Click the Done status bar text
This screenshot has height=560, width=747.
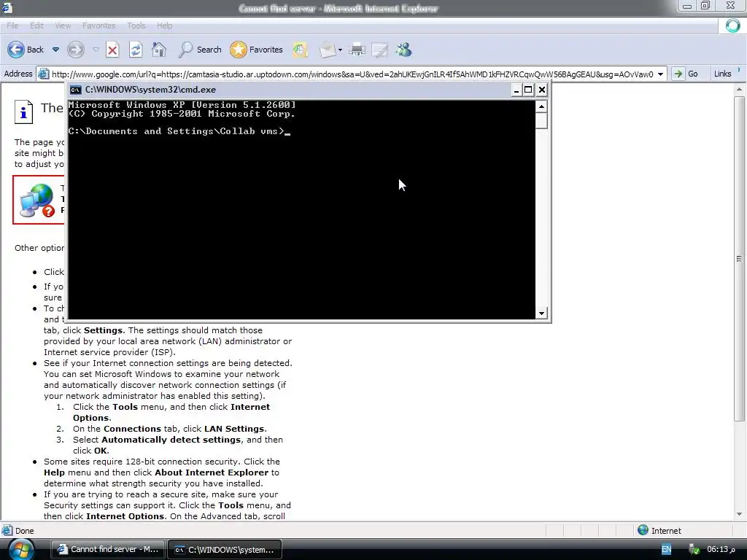click(x=24, y=531)
